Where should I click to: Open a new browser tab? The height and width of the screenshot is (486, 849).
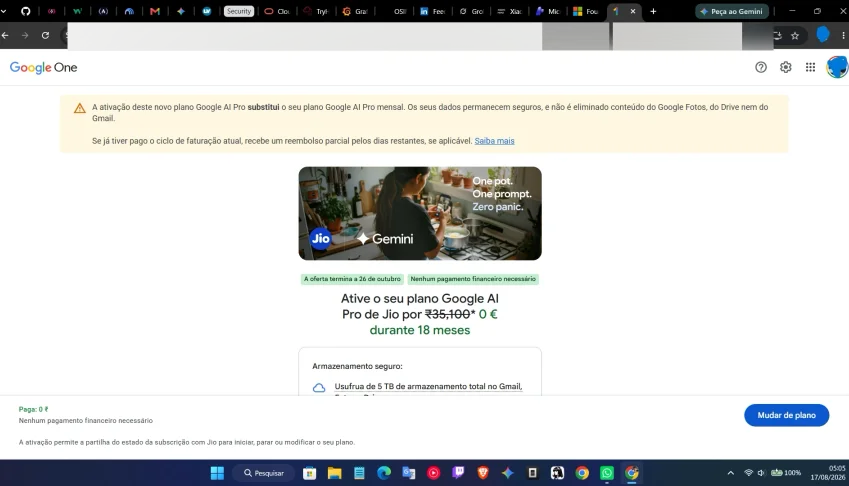653,11
